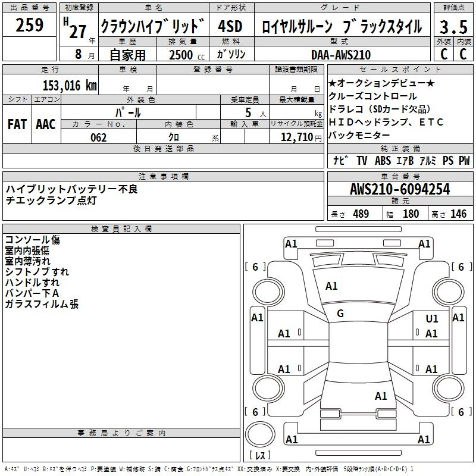The image size is (476, 476).
Task: Click the 外装 exterior grade C
Action: coord(444,54)
